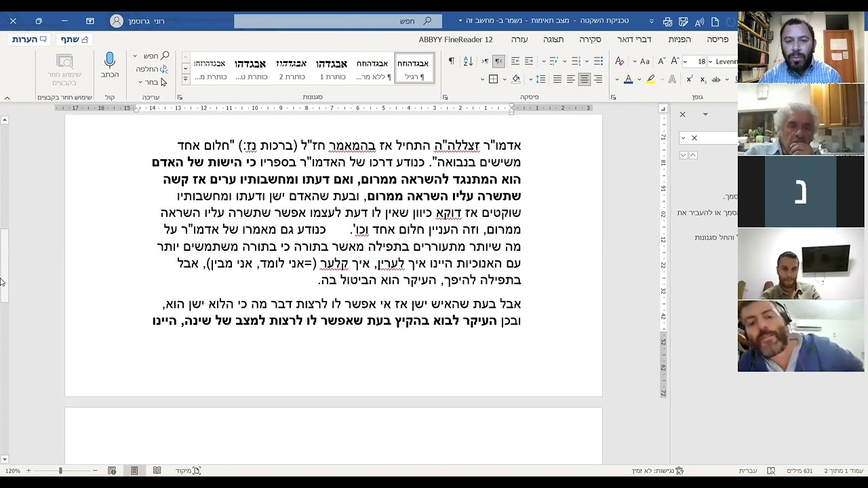Apply multilevel list
The image size is (868, 488).
click(x=553, y=61)
